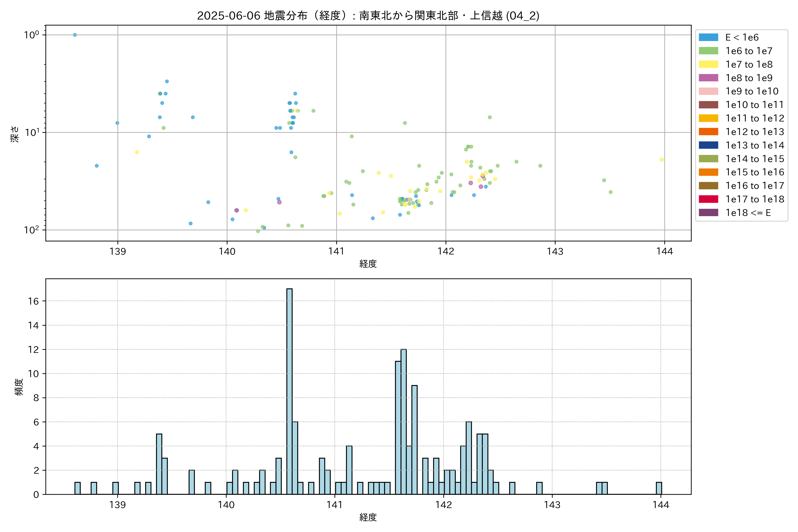This screenshot has width=798, height=532.
Task: Click the tallest histogram bar near 140.6
Action: (289, 390)
